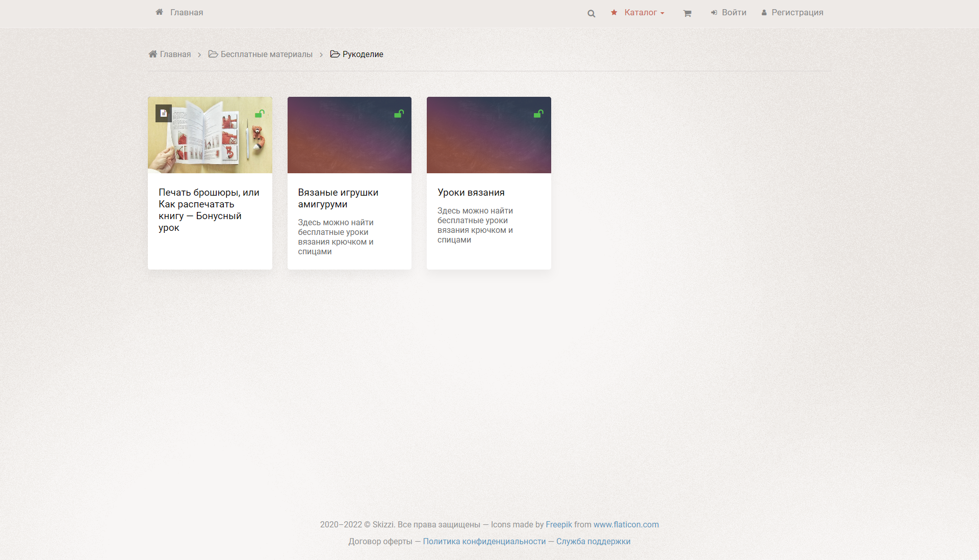The image size is (979, 560).
Task: Click green unlock icon on Печать брошюры card
Action: [x=260, y=113]
